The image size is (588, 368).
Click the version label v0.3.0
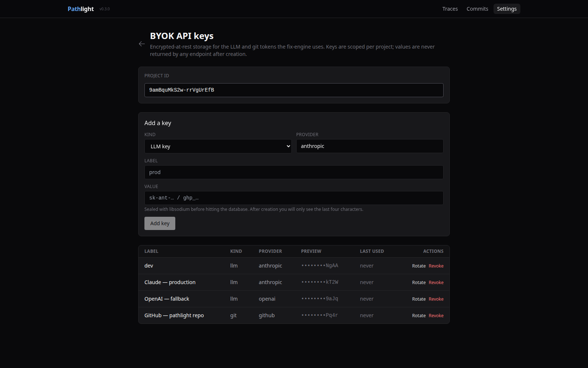104,9
